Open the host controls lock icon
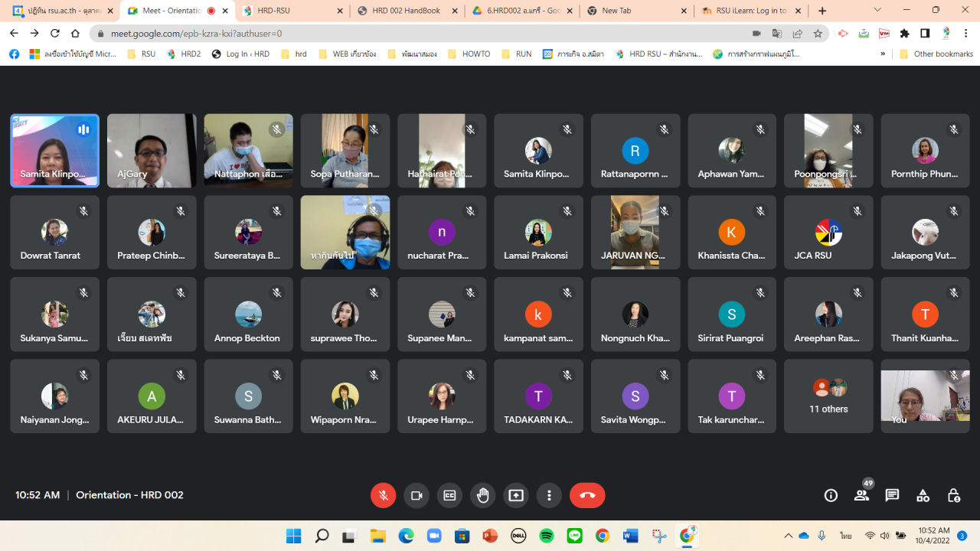980x551 pixels. coord(954,495)
